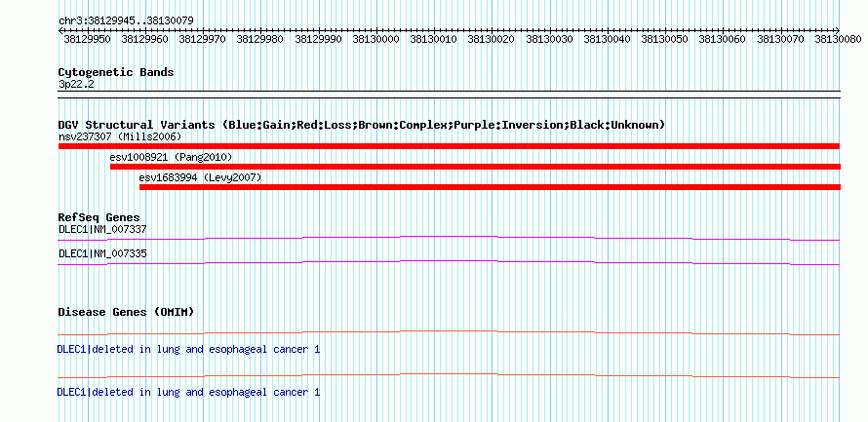
Task: Click the RefSeq Genes track heading
Action: (99, 217)
